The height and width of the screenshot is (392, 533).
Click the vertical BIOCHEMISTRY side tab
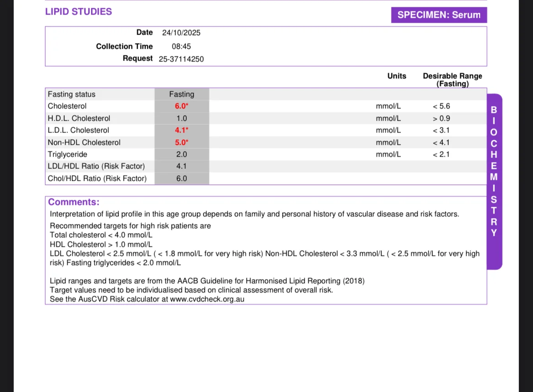point(494,182)
